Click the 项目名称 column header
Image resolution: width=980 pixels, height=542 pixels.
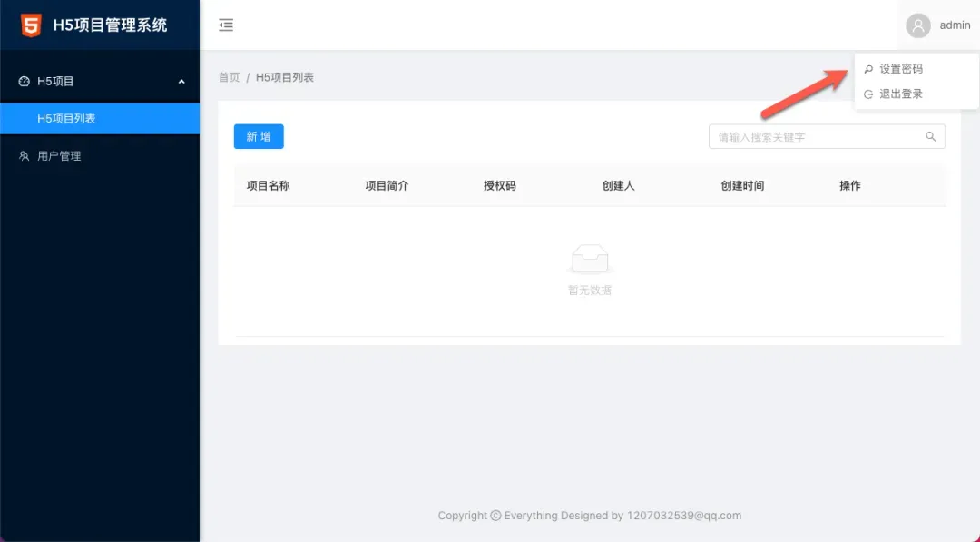pos(268,186)
